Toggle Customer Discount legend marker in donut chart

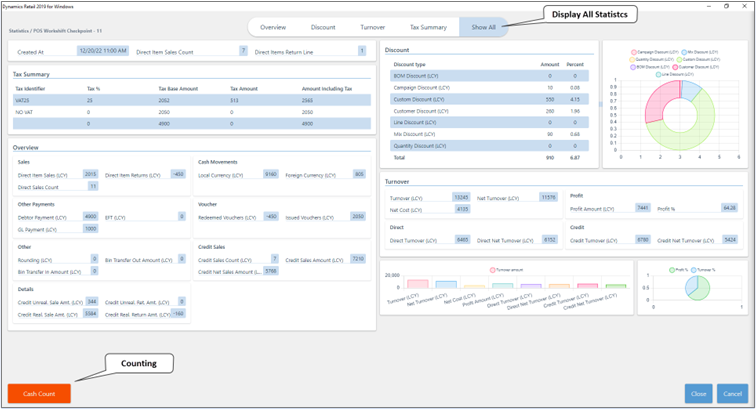pos(675,67)
